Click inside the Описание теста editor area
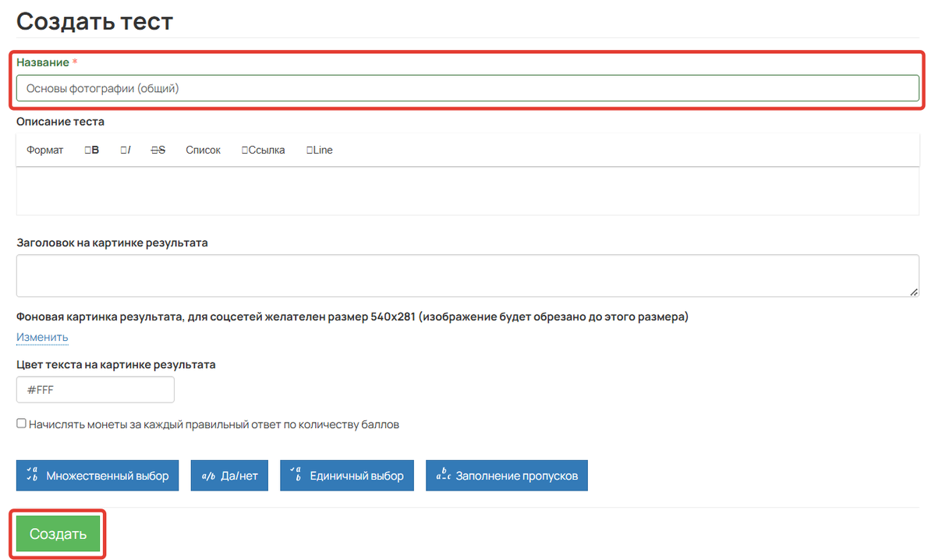The width and height of the screenshot is (935, 560). click(x=468, y=191)
